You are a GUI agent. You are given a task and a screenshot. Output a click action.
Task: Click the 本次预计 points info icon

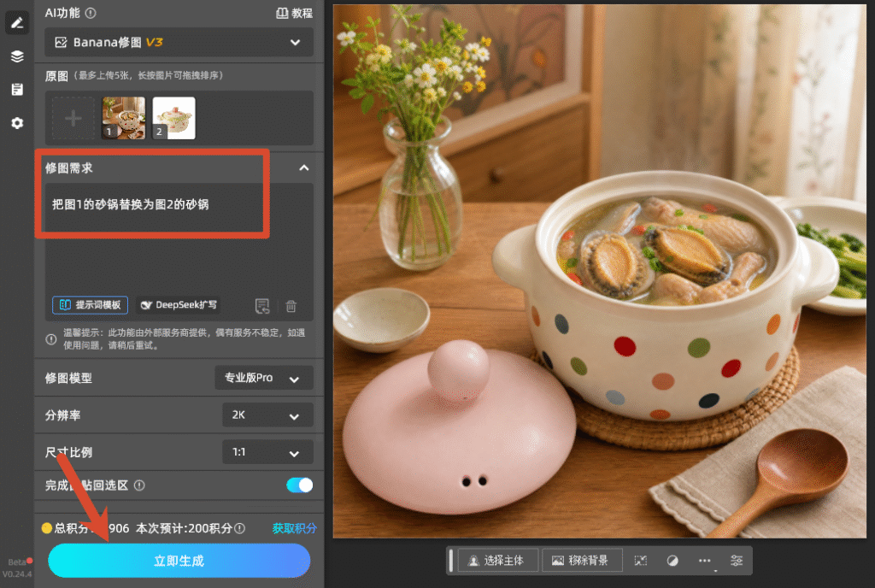click(x=239, y=528)
